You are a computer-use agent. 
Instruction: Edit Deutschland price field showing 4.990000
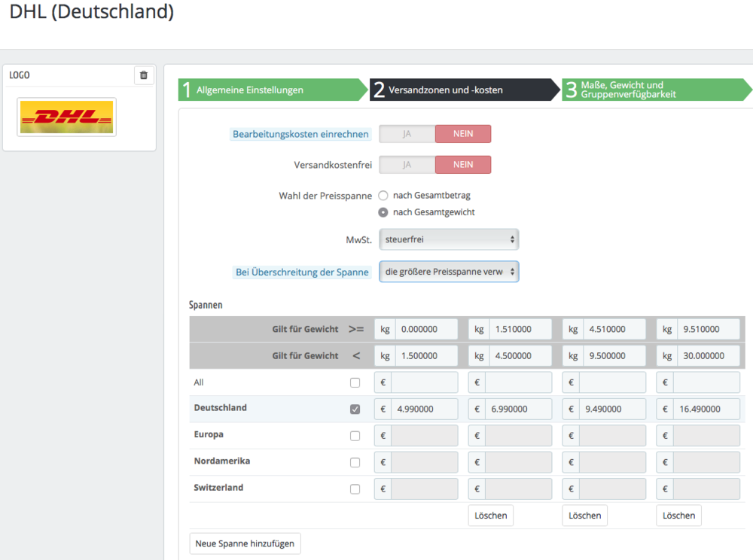point(425,409)
